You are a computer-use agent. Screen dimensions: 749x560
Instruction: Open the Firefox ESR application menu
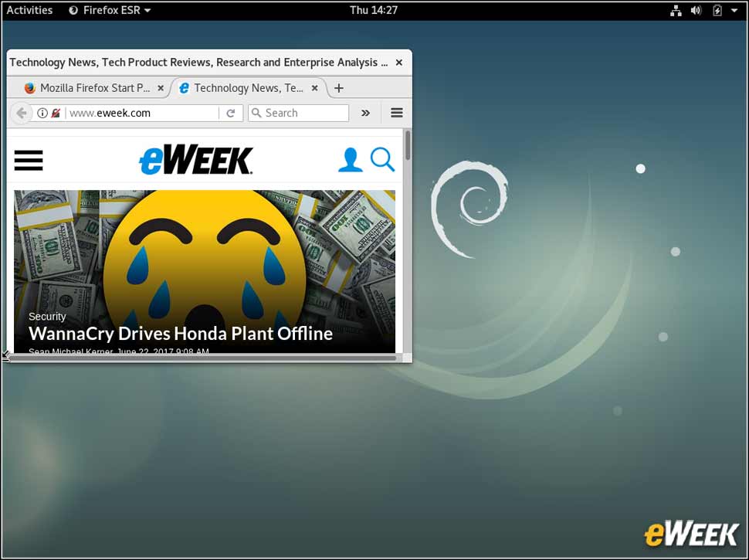pyautogui.click(x=110, y=10)
